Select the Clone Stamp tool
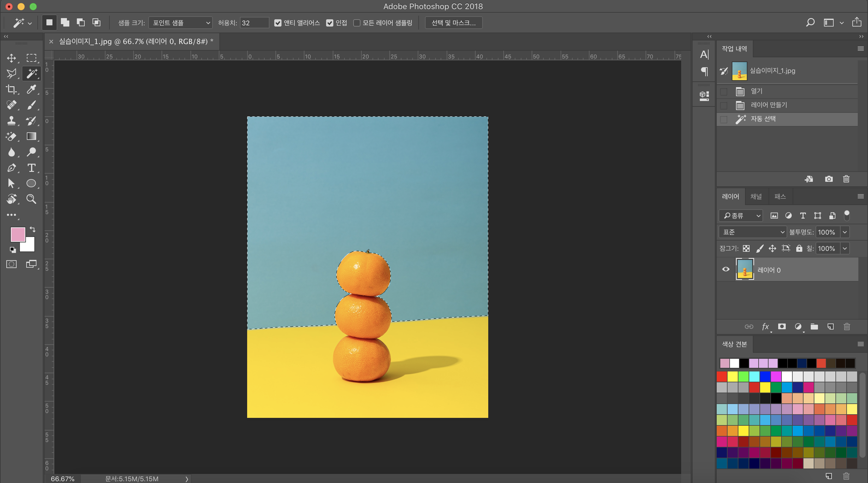Viewport: 868px width, 483px height. pos(11,121)
